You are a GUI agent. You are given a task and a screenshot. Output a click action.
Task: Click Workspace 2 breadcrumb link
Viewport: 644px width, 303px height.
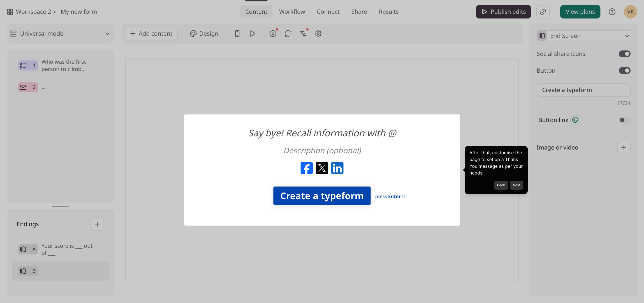tap(33, 12)
